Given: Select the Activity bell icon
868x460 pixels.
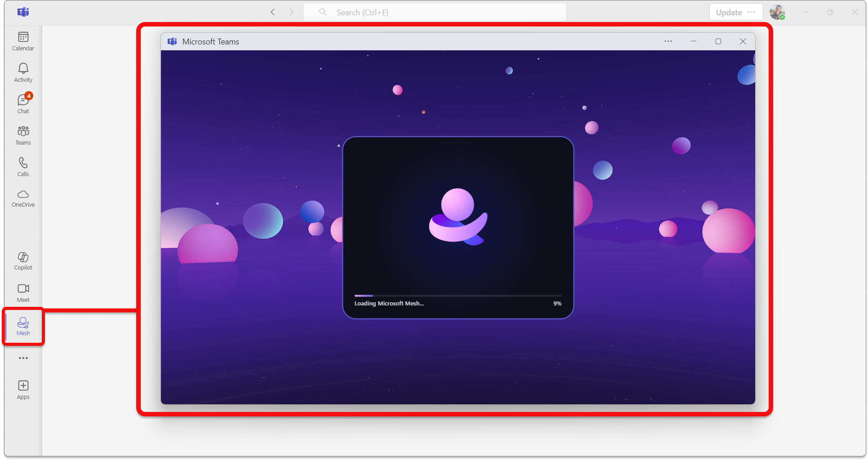Looking at the screenshot, I should click(23, 72).
